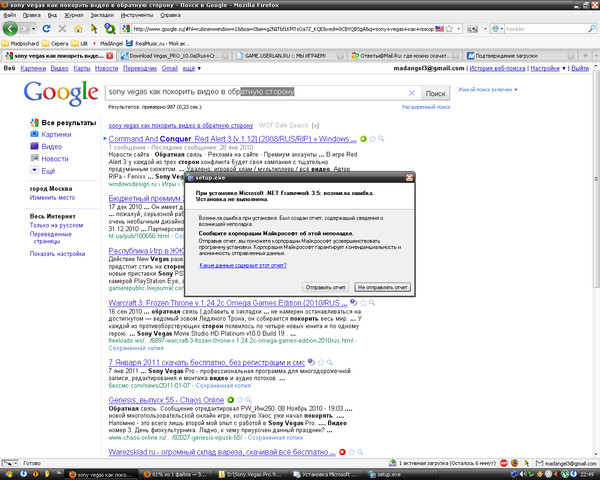Viewport: 600px width, 480px height.
Task: Click the Новости icon in left sidebar
Action: click(x=34, y=159)
